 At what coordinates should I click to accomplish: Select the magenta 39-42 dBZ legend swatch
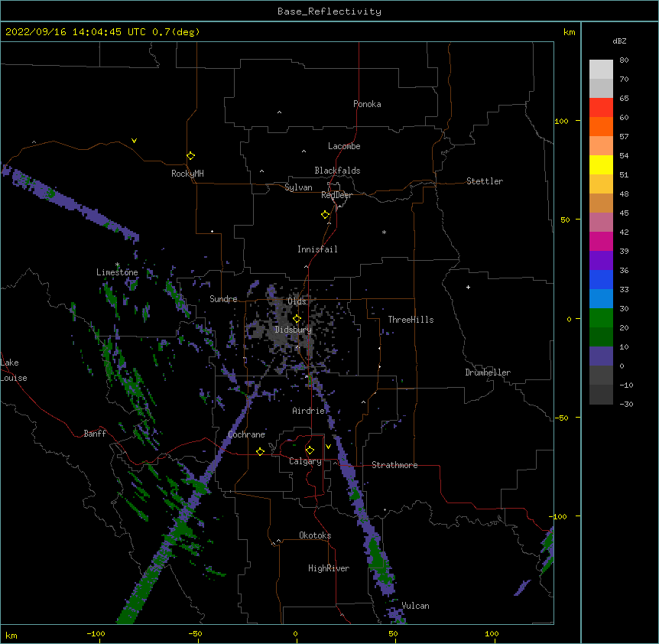pyautogui.click(x=601, y=241)
